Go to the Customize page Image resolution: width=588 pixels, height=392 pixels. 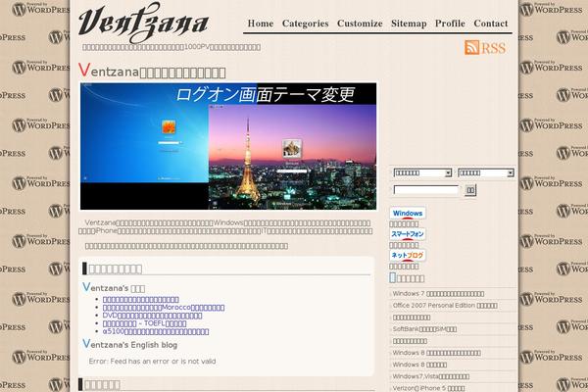click(360, 24)
